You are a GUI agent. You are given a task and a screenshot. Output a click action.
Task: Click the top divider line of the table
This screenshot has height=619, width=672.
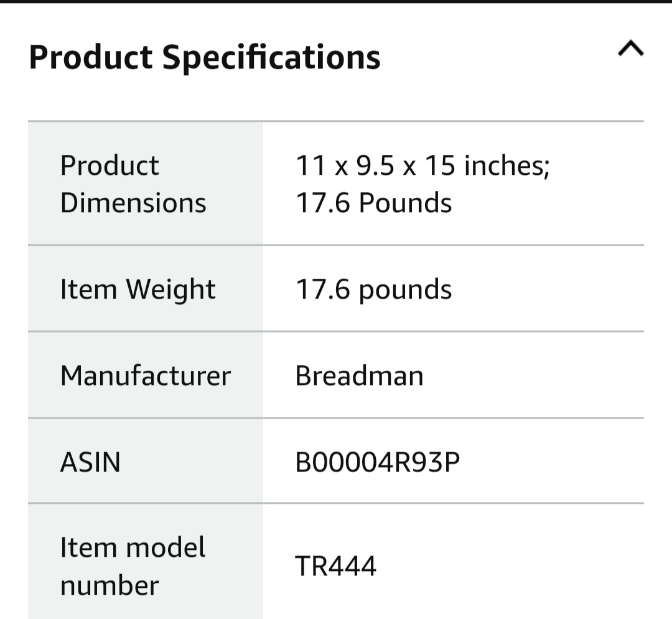pos(336,119)
